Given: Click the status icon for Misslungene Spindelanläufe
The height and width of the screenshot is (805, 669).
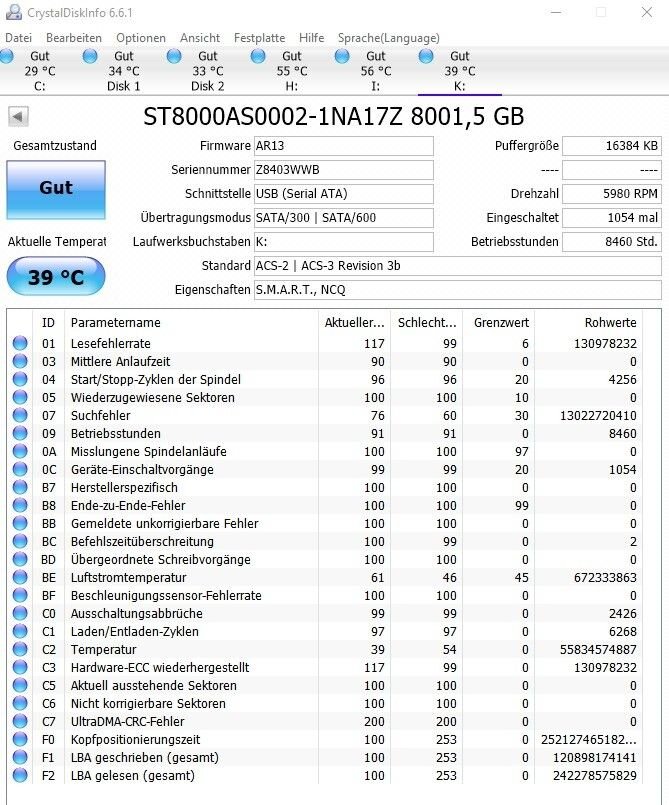Looking at the screenshot, I should [x=20, y=451].
